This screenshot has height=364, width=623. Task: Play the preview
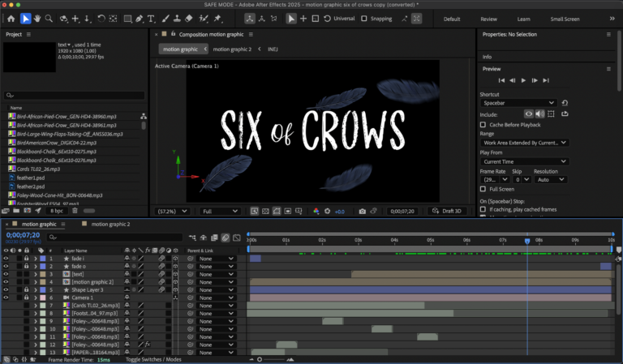click(x=523, y=80)
